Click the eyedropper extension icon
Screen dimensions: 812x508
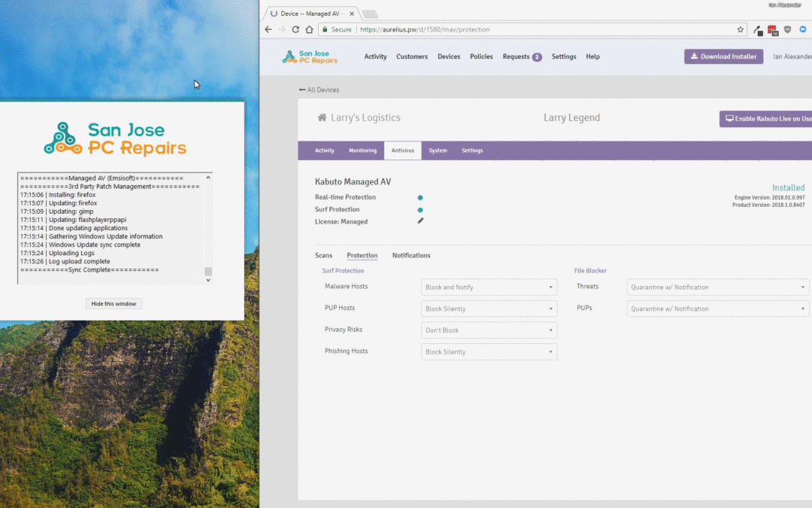click(758, 30)
